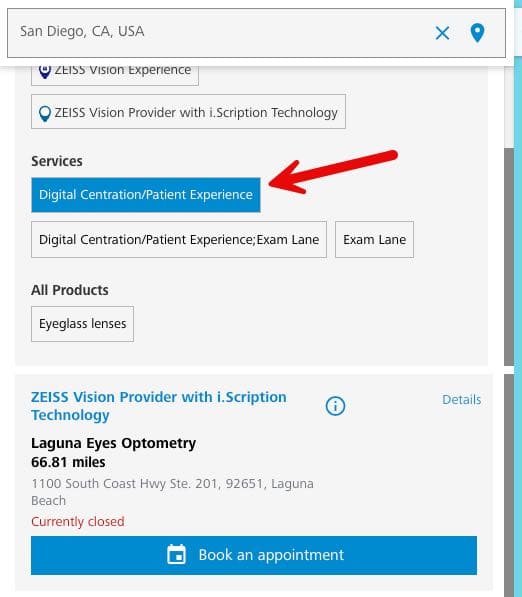Click the current location pin icon

tap(477, 33)
